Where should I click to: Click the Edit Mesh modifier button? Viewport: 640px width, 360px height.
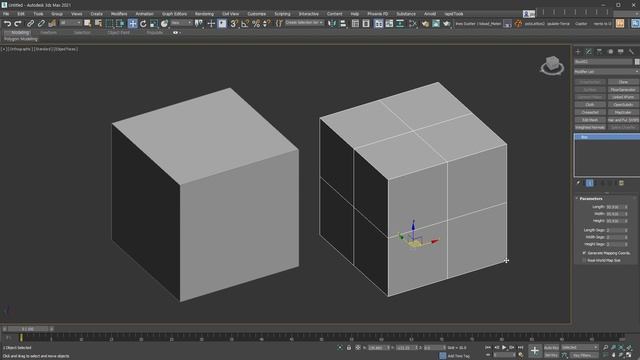[590, 120]
